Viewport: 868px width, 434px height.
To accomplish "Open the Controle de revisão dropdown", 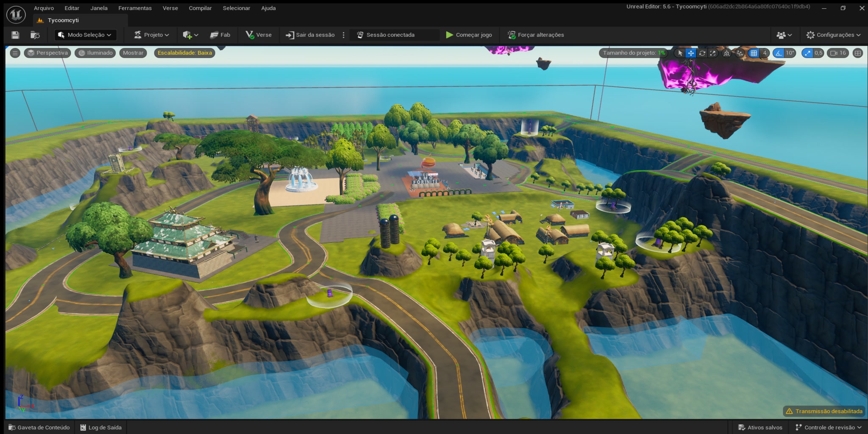I will point(828,427).
